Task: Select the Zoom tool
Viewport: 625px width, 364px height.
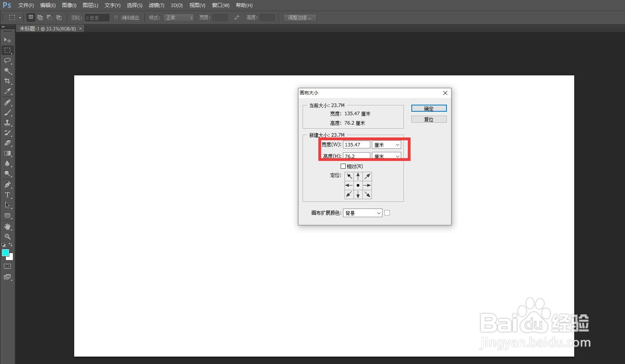Action: [7, 237]
